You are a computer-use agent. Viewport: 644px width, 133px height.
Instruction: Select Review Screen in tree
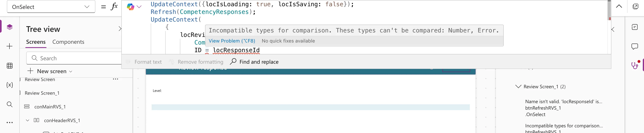[40, 79]
